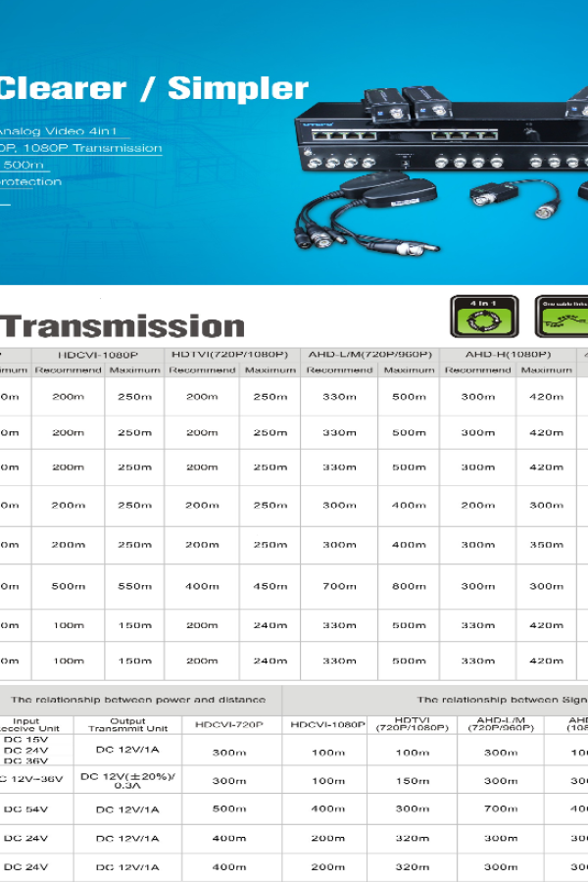This screenshot has height=882, width=588.
Task: Click "HDTVI (720P/1080P)" header in the lower table
Action: [x=413, y=724]
